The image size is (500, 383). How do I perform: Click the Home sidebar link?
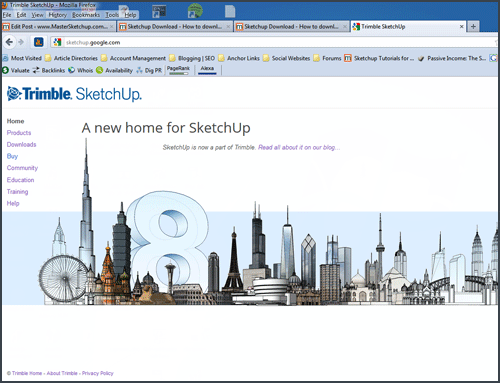(x=15, y=121)
